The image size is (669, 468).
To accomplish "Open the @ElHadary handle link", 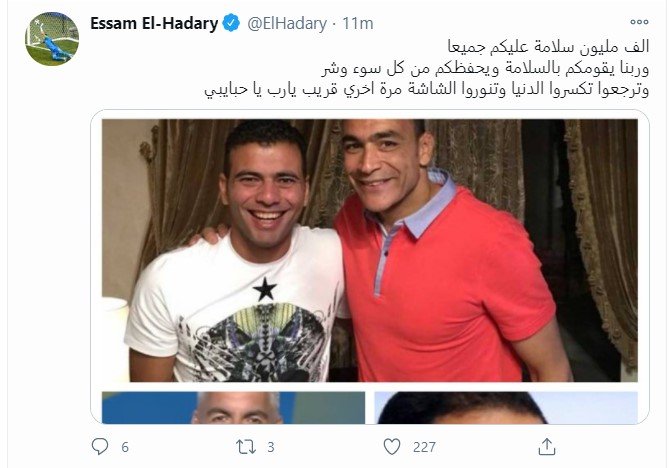I will coord(287,23).
